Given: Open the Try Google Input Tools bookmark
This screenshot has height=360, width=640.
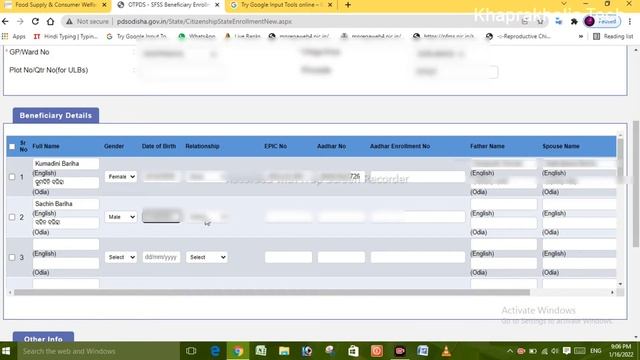Looking at the screenshot, I should (x=136, y=36).
